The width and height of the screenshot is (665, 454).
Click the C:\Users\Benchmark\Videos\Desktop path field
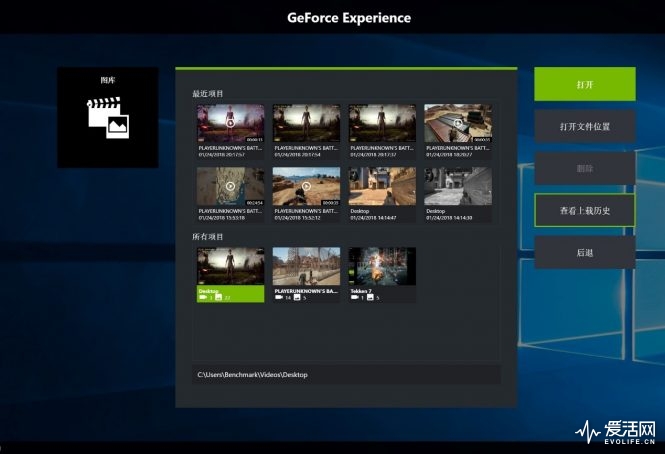tap(346, 375)
